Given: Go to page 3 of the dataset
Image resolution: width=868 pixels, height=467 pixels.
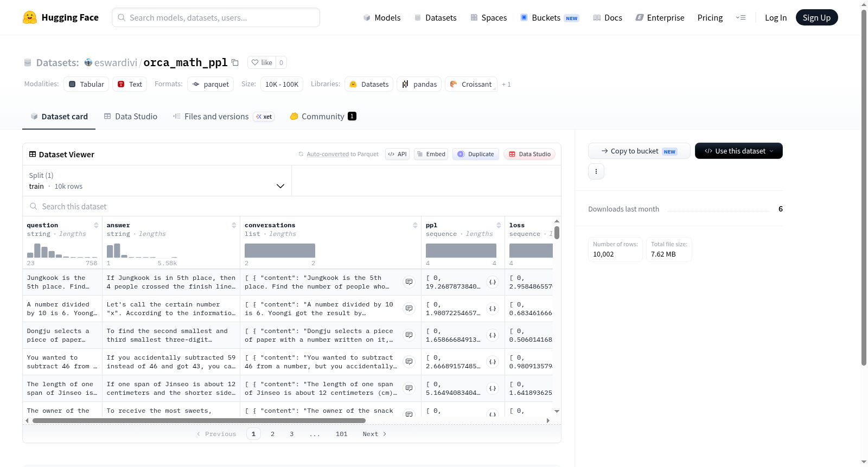Looking at the screenshot, I should click(292, 434).
